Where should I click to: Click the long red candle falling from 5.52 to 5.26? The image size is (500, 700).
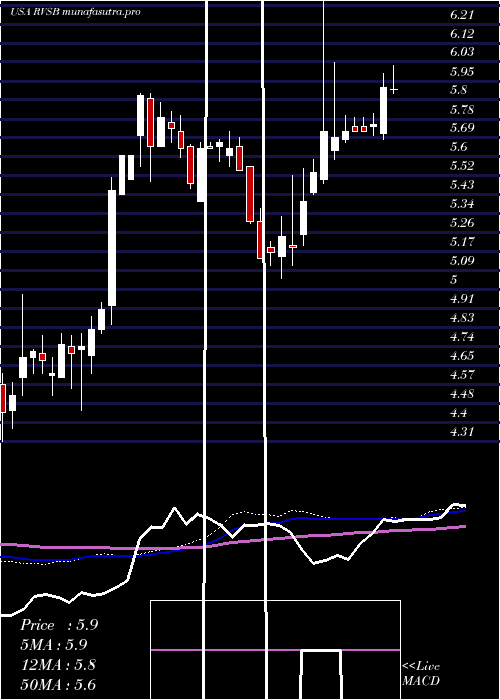pyautogui.click(x=250, y=194)
